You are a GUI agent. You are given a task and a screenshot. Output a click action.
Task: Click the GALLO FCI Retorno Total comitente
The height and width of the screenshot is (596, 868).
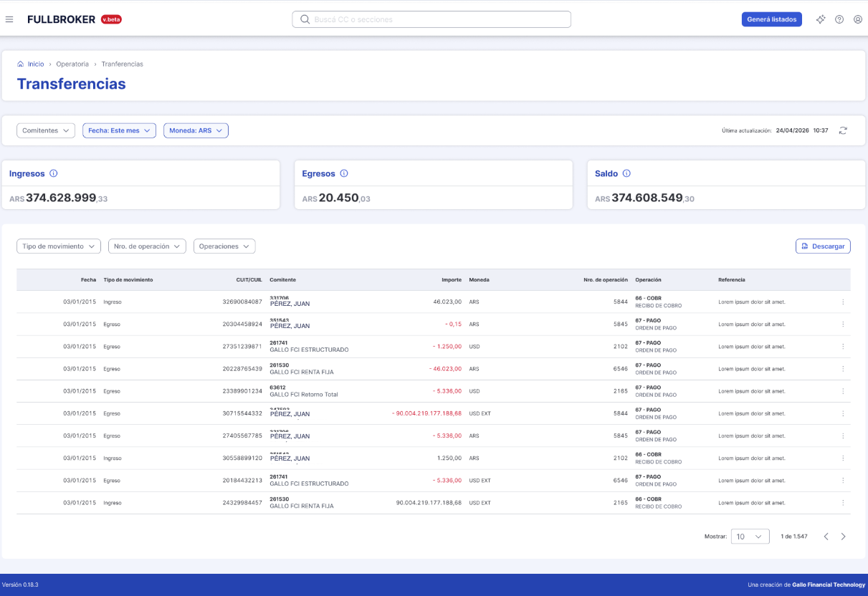(303, 395)
